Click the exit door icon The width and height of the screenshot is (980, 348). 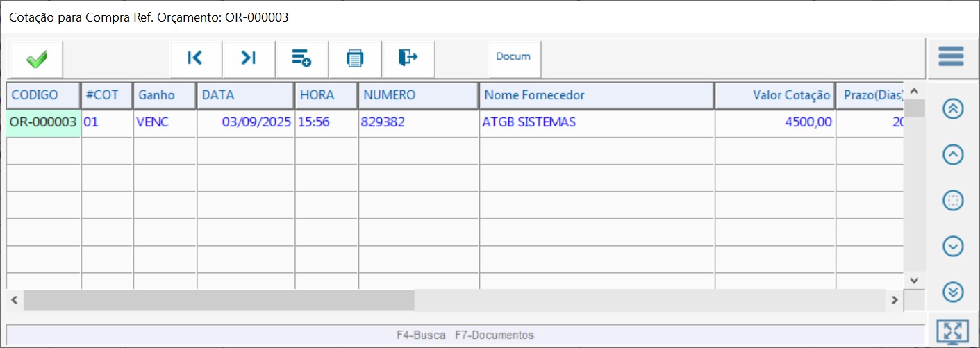pyautogui.click(x=408, y=58)
